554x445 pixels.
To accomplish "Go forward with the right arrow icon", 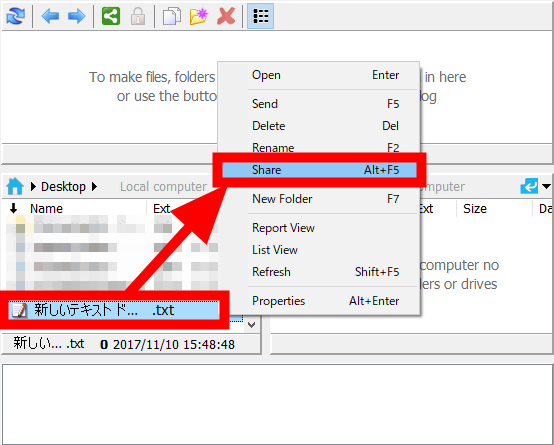I will click(76, 16).
